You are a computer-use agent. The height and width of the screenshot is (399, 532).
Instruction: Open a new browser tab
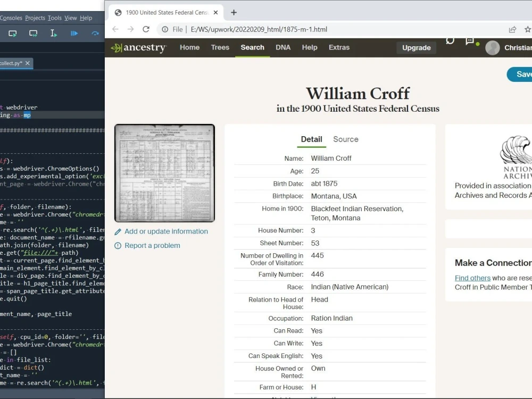coord(234,13)
